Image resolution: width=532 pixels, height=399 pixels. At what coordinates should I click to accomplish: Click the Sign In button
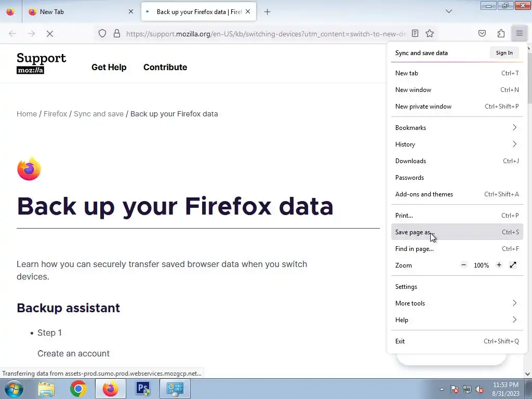[x=504, y=52]
